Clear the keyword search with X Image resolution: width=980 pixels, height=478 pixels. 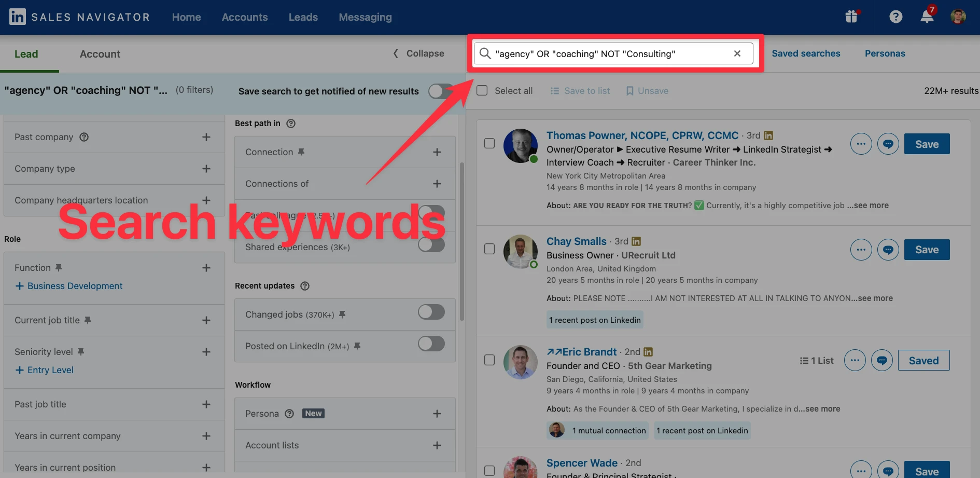[x=737, y=53]
